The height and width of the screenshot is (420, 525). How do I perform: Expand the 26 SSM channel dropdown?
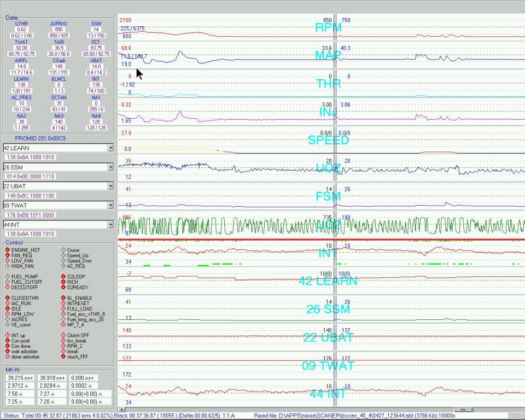[x=110, y=167]
